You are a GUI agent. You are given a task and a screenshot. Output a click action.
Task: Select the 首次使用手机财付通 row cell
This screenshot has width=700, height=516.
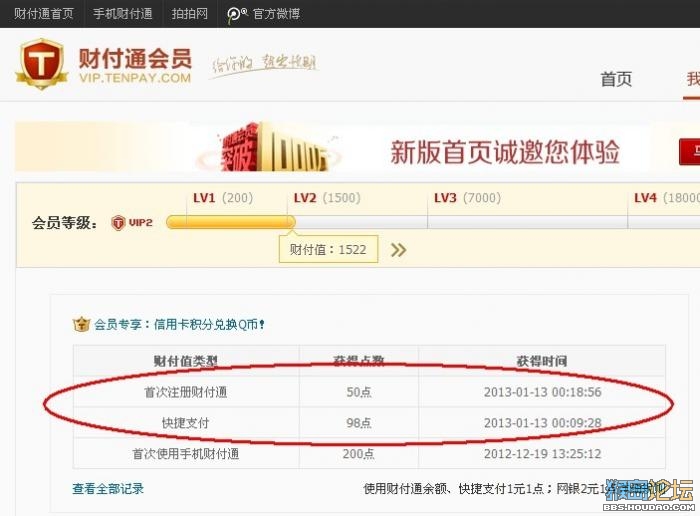[x=186, y=454]
